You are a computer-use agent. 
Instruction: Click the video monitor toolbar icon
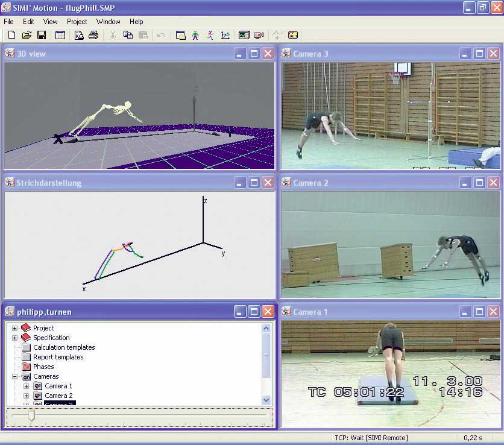coord(244,35)
